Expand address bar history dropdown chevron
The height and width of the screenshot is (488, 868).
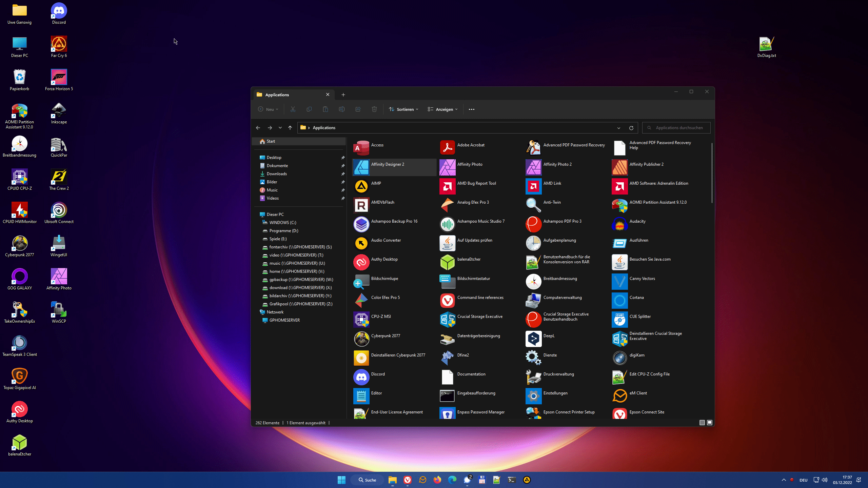[x=619, y=128]
